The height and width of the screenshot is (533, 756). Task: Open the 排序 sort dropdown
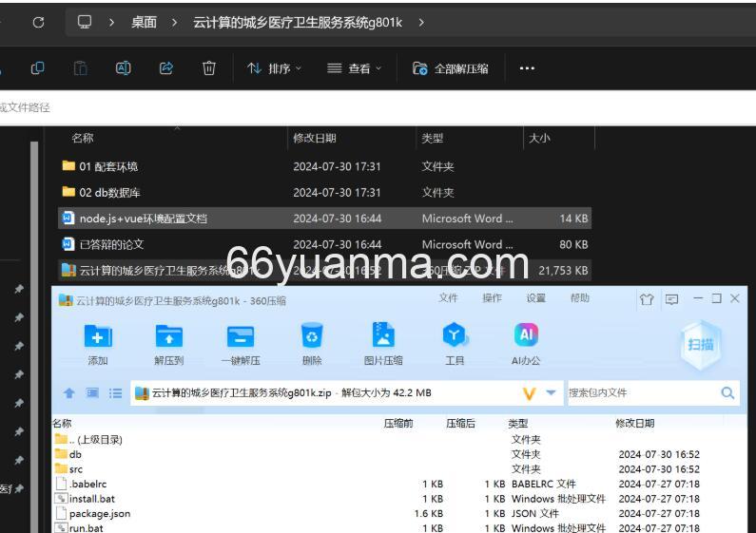point(274,68)
